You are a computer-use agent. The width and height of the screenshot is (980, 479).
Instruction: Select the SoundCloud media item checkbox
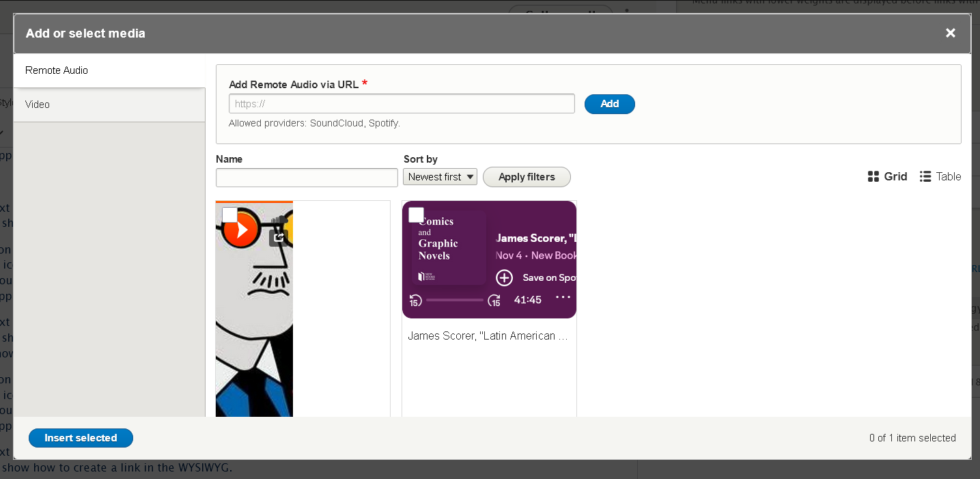pyautogui.click(x=229, y=215)
